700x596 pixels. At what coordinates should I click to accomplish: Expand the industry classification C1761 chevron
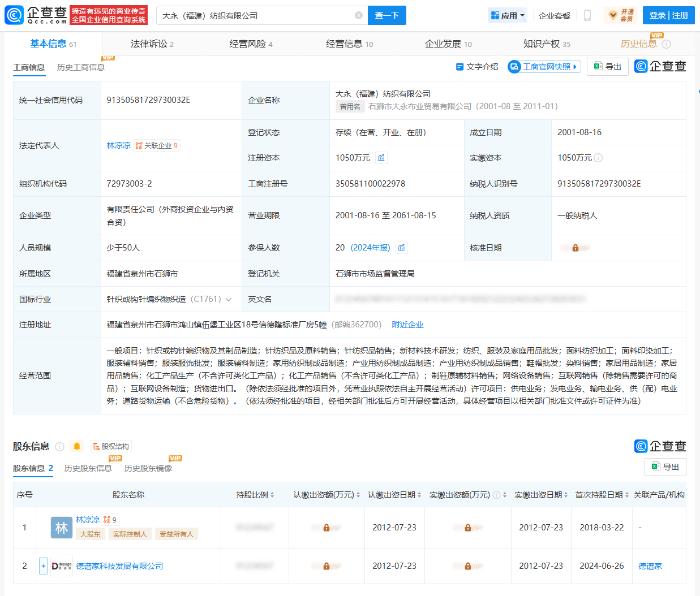click(229, 299)
